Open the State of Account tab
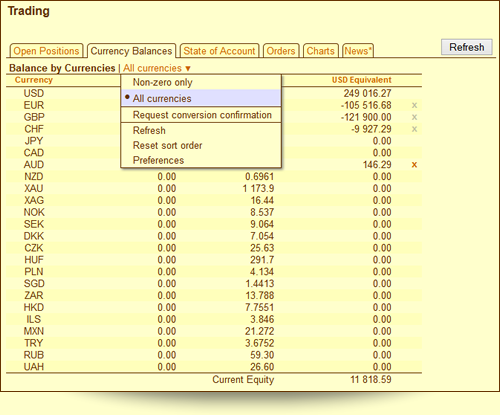This screenshot has width=500, height=415. coord(219,51)
